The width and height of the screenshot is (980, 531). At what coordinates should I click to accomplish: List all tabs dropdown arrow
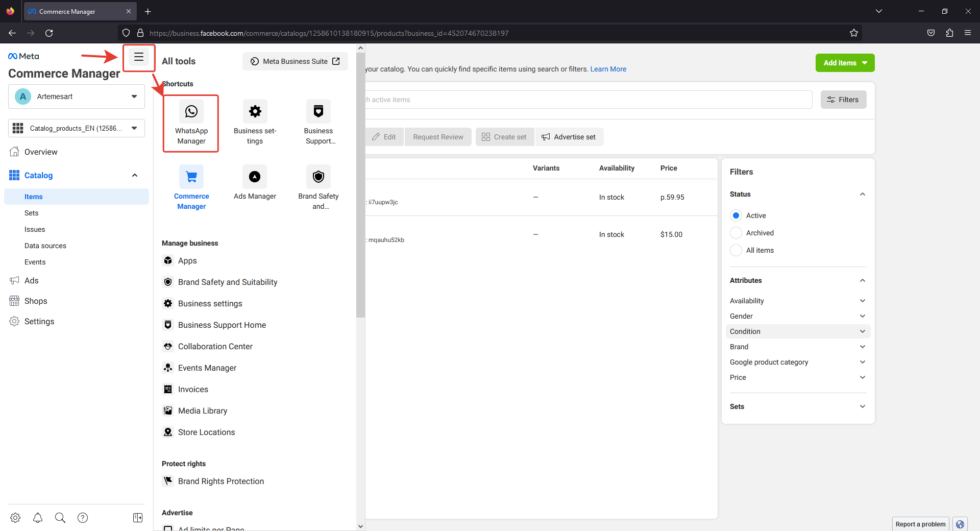tap(879, 11)
